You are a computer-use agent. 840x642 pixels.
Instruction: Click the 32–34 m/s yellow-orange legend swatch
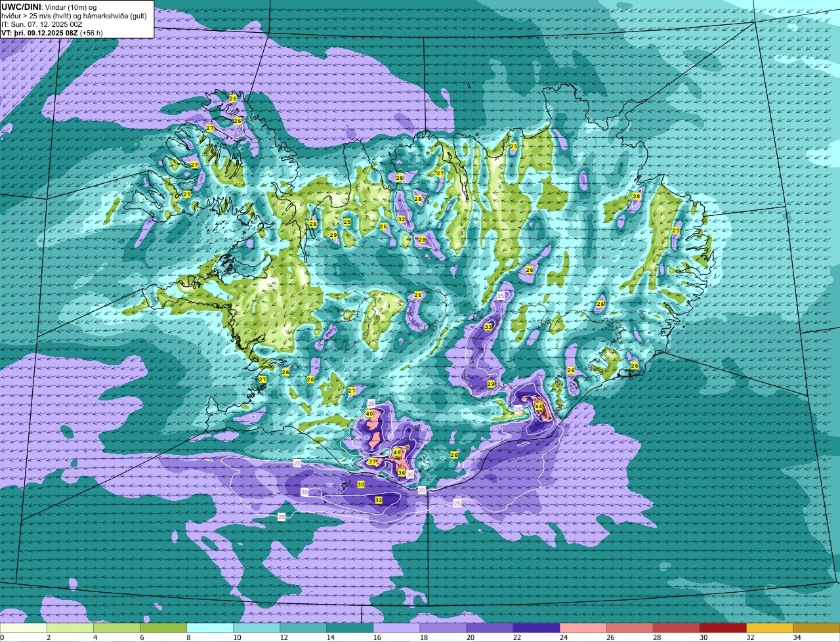[x=769, y=628]
